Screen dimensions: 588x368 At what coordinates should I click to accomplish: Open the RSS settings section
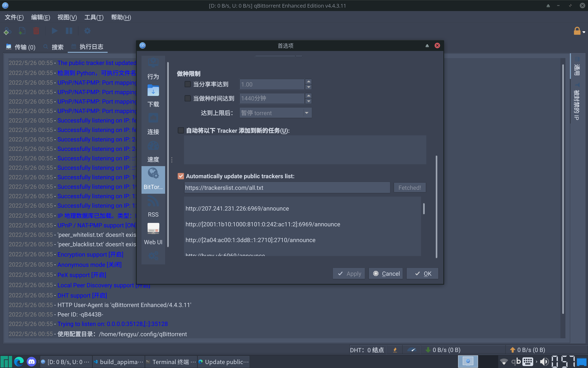coord(153,207)
